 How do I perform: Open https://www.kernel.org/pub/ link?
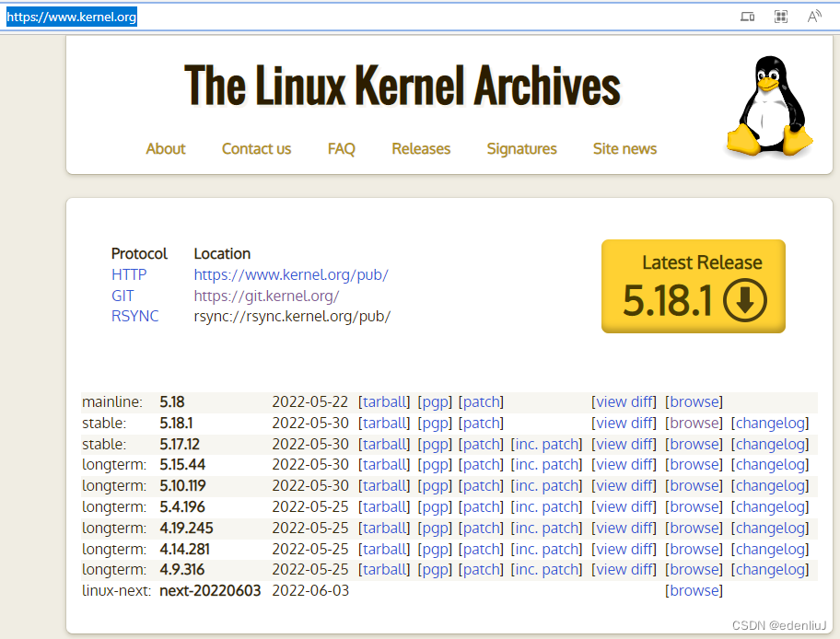291,274
